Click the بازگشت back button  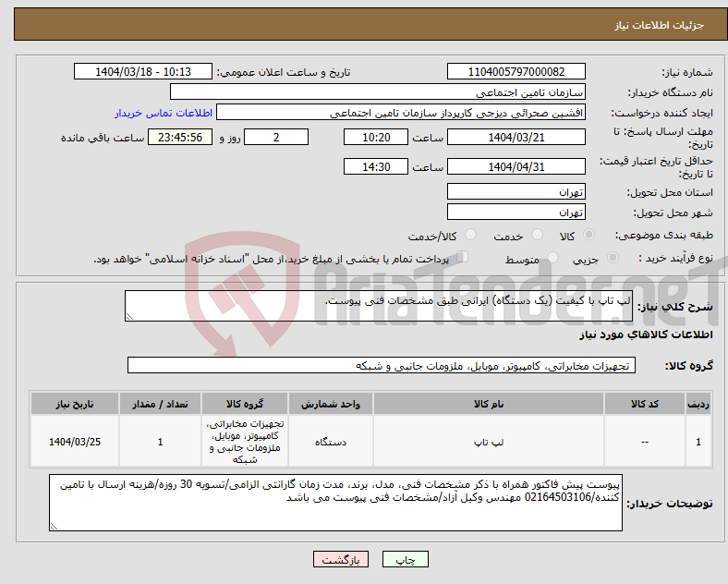[x=341, y=559]
